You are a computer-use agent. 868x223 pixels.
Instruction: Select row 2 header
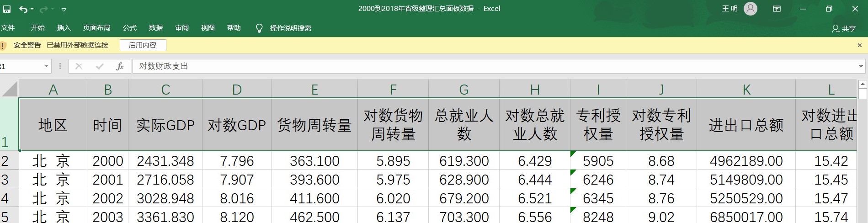click(x=9, y=161)
